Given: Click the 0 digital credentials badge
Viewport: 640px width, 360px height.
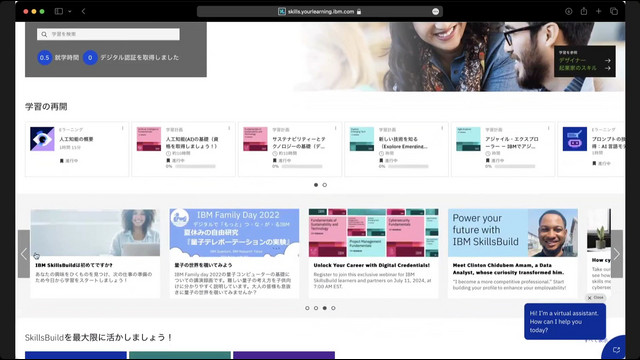Looking at the screenshot, I should [x=90, y=58].
